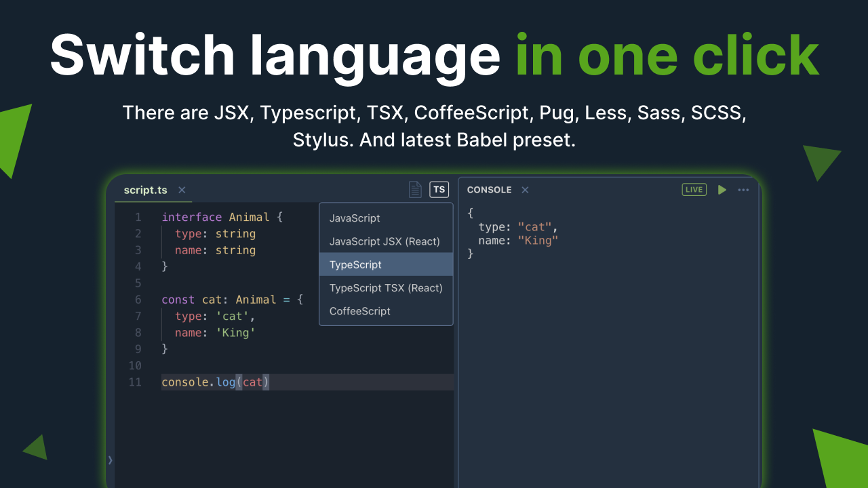
Task: Click line number 11 in gutter
Action: pyautogui.click(x=135, y=382)
